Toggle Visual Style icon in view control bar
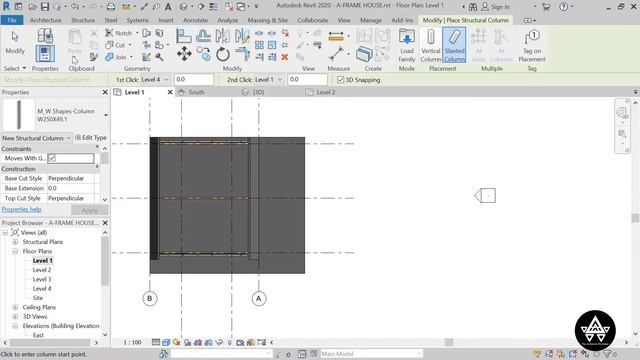This screenshot has height=360, width=640. coord(166,342)
